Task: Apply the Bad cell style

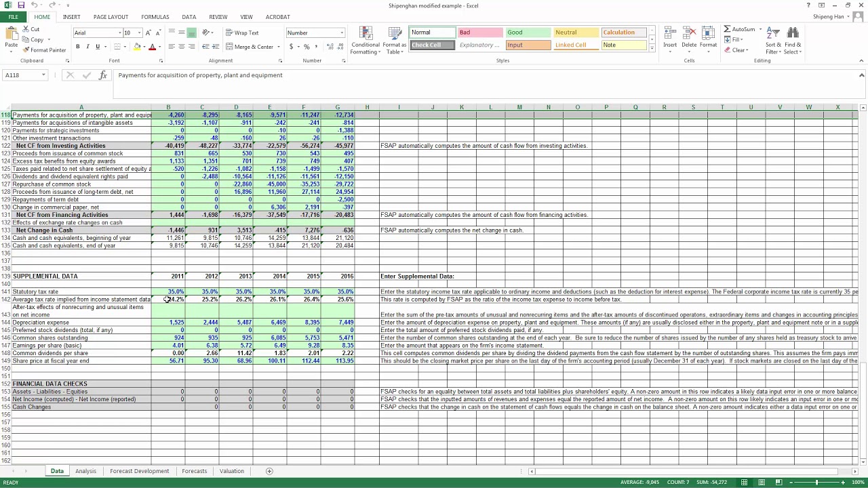Action: (479, 33)
